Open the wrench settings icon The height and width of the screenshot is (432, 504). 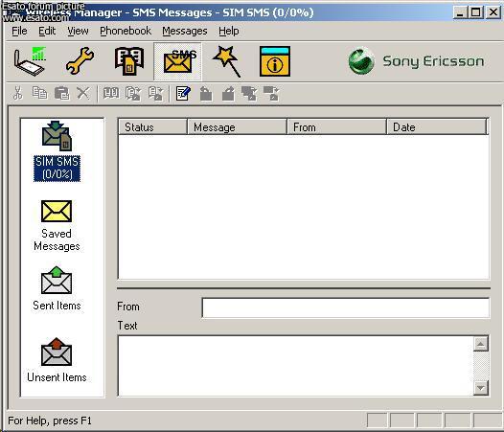pos(80,61)
